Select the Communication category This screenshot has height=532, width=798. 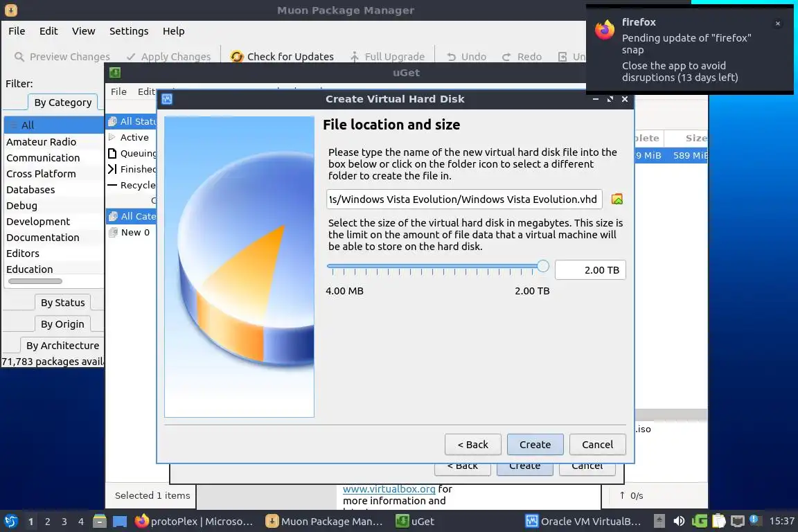tap(54, 158)
